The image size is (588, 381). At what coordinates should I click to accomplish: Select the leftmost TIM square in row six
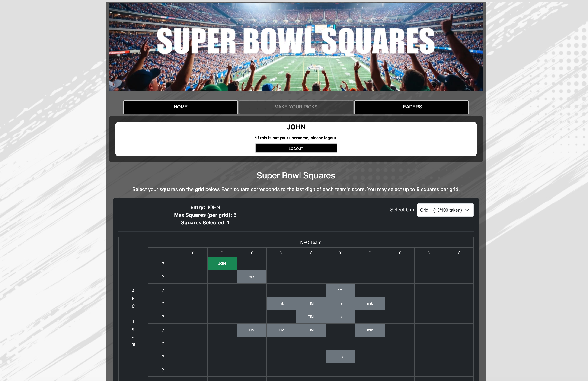(252, 330)
